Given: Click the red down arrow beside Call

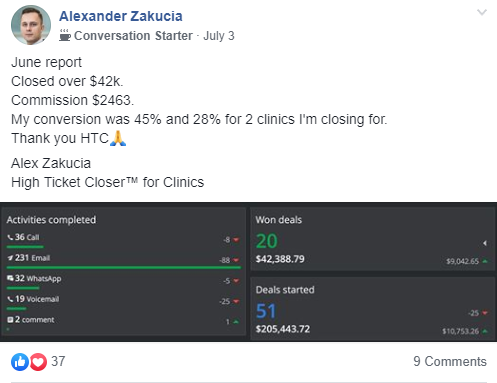Looking at the screenshot, I should [x=236, y=240].
